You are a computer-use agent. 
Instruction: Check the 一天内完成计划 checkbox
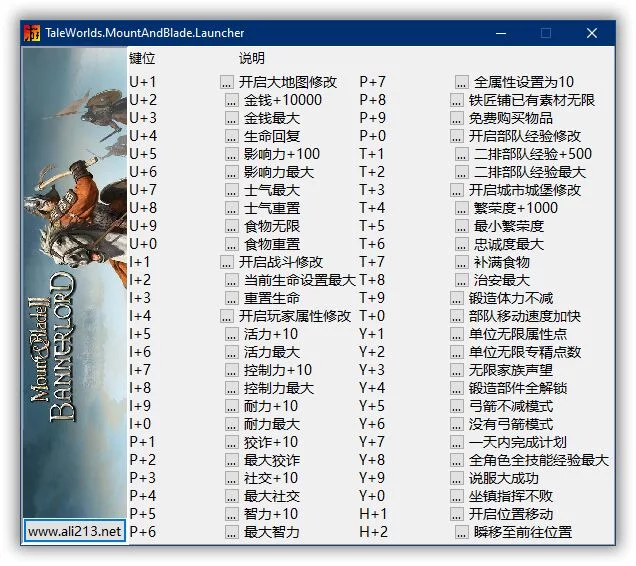tap(457, 442)
